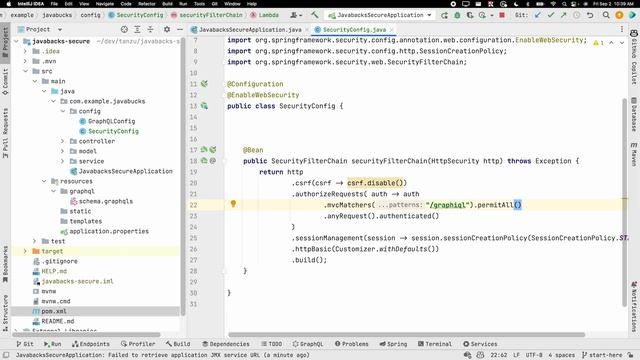Collapse the src folder
This screenshot has height=360, width=640.
25,71
